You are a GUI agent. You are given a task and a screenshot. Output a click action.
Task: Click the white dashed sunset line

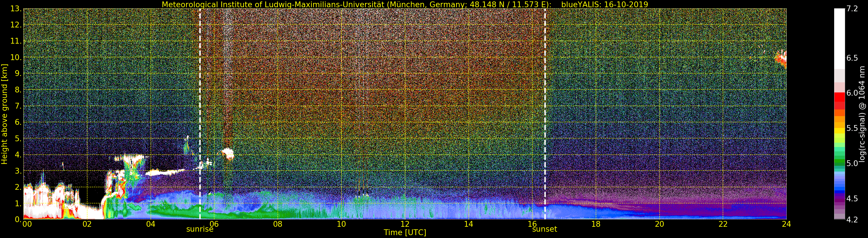point(545,114)
